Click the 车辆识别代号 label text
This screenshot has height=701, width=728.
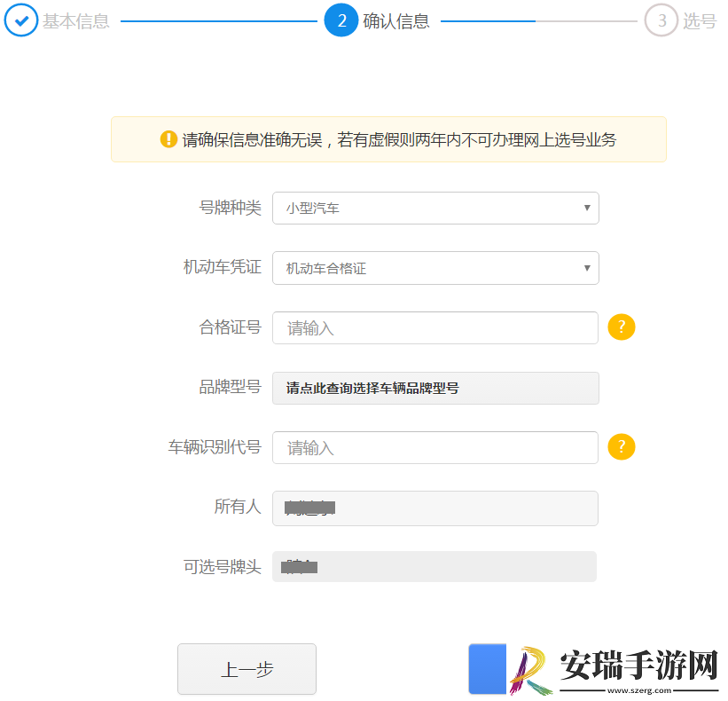pyautogui.click(x=215, y=447)
